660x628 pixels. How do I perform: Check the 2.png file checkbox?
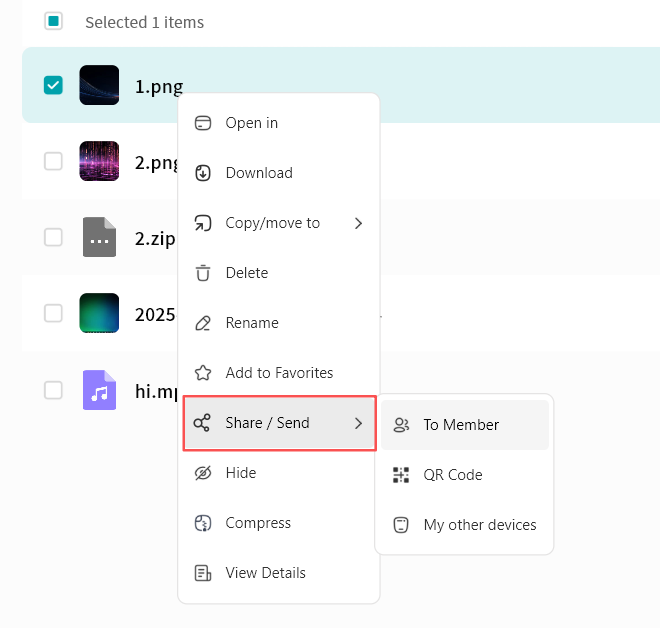(x=53, y=161)
